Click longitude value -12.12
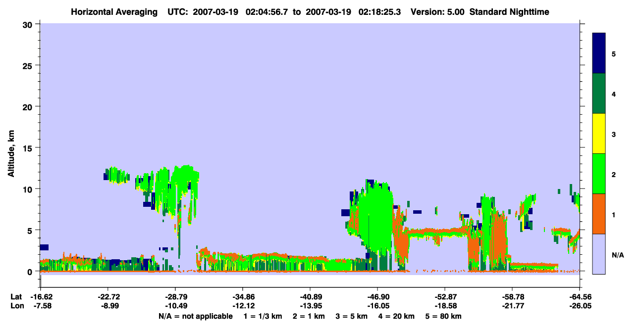This screenshot has width=644, height=330. point(242,306)
